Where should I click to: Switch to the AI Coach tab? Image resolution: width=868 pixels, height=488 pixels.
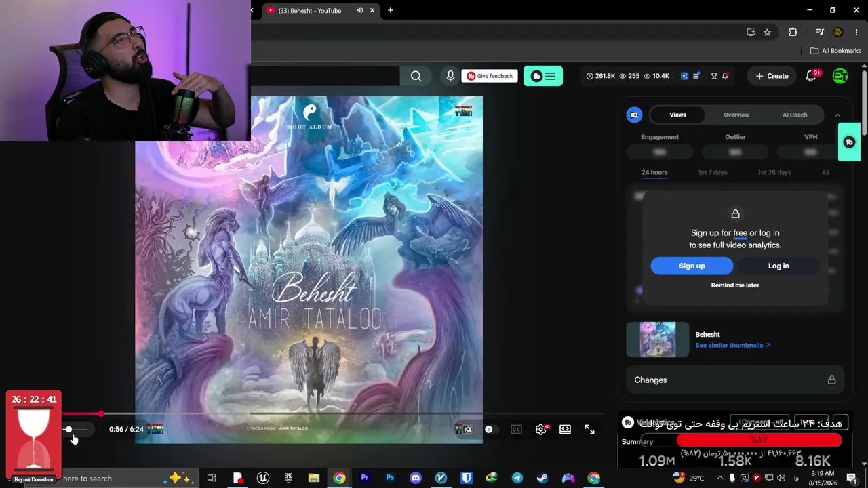(x=795, y=115)
